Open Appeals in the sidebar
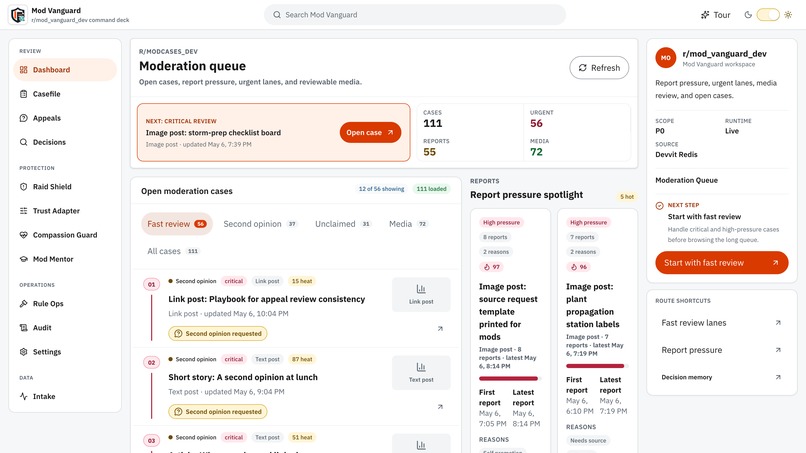Screen dimensions: 806x453 tap(65, 118)
